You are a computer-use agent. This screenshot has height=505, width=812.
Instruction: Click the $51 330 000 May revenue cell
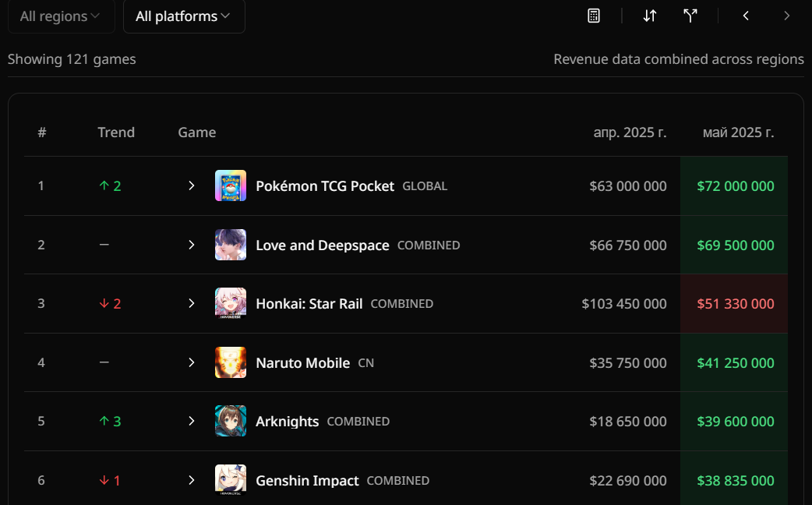pos(736,303)
